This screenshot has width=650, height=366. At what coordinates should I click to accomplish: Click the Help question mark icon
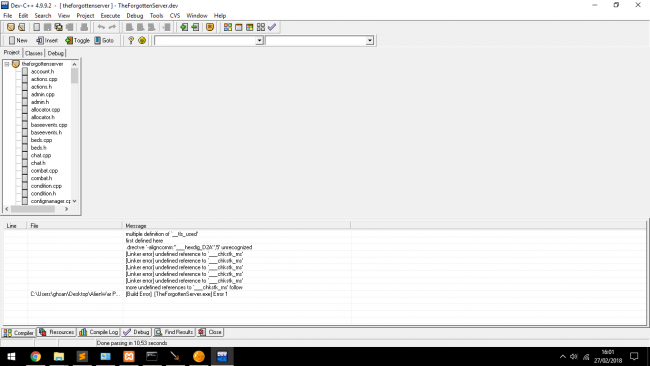click(131, 40)
